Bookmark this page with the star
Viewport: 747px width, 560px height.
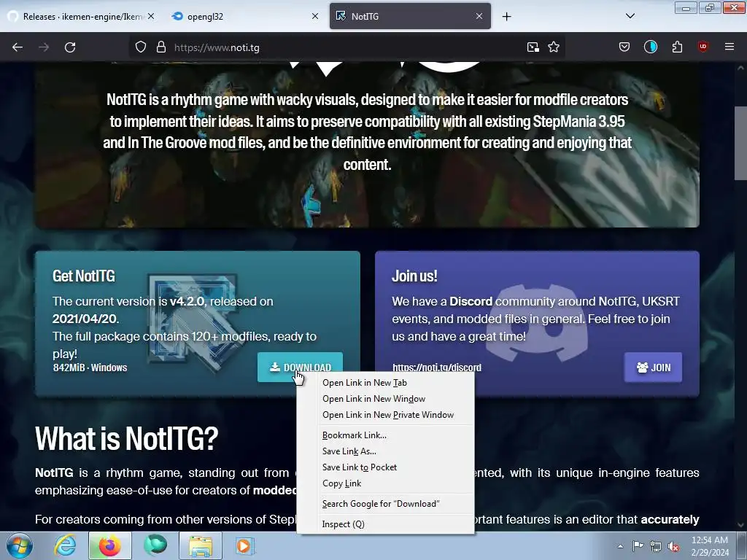coord(554,47)
